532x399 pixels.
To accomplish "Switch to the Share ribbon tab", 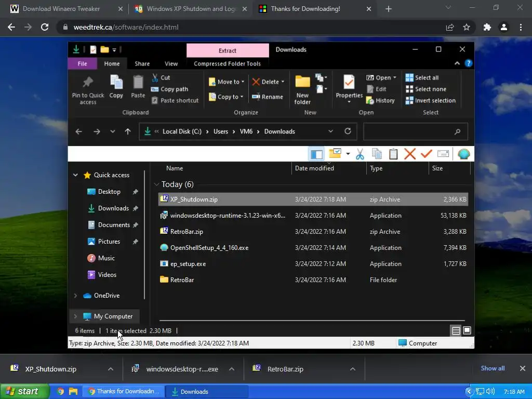I will click(142, 64).
